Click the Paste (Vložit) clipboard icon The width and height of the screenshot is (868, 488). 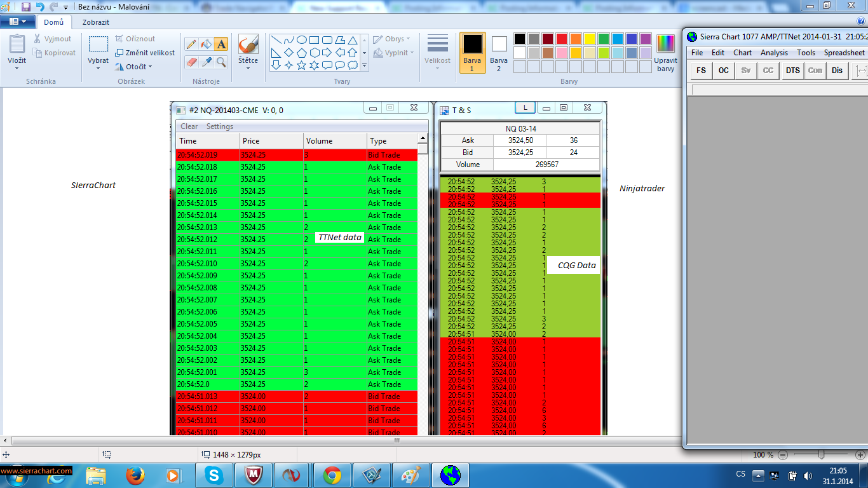coord(17,44)
